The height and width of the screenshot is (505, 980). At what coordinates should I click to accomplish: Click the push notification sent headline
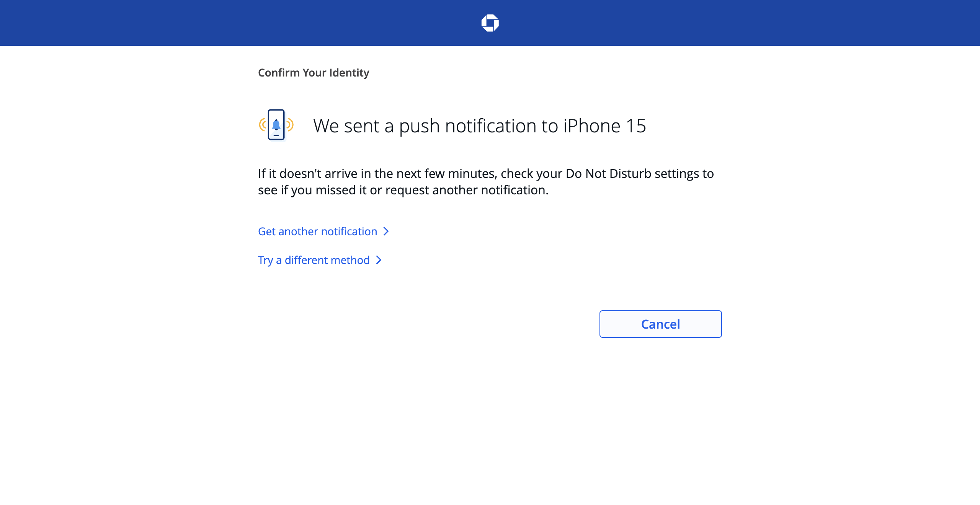480,126
